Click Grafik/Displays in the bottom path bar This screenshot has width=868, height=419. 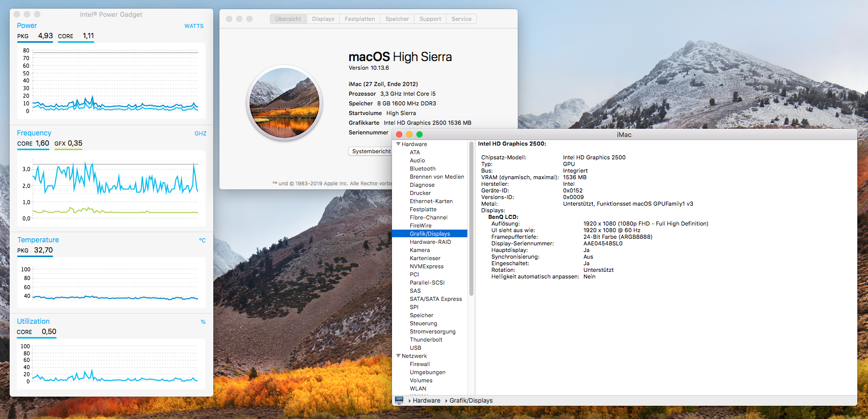(471, 401)
